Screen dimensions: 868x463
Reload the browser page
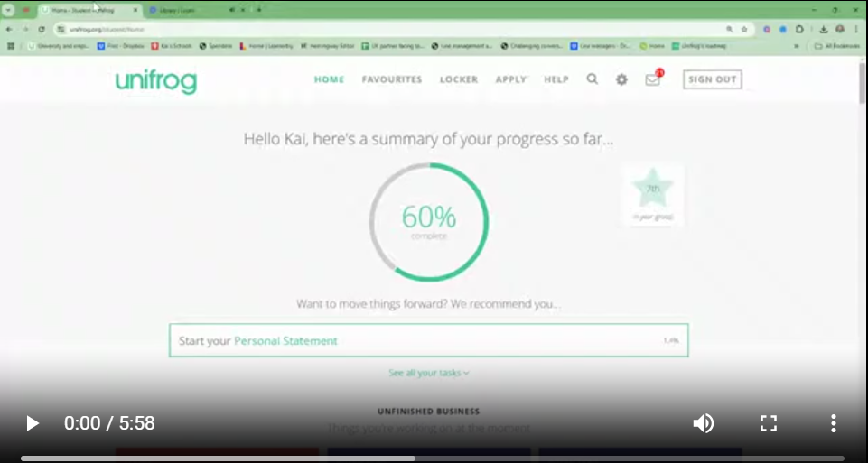tap(42, 29)
